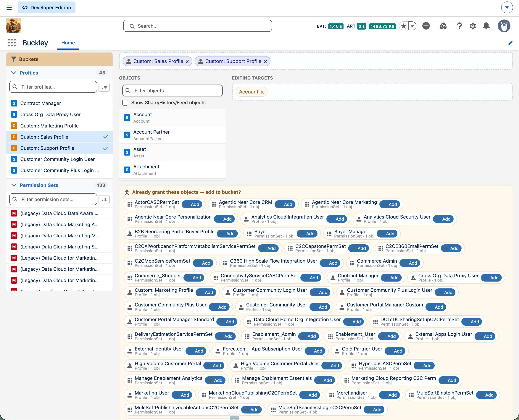Click the merge icon beside Already grant heading
519x420 pixels.
[127, 192]
